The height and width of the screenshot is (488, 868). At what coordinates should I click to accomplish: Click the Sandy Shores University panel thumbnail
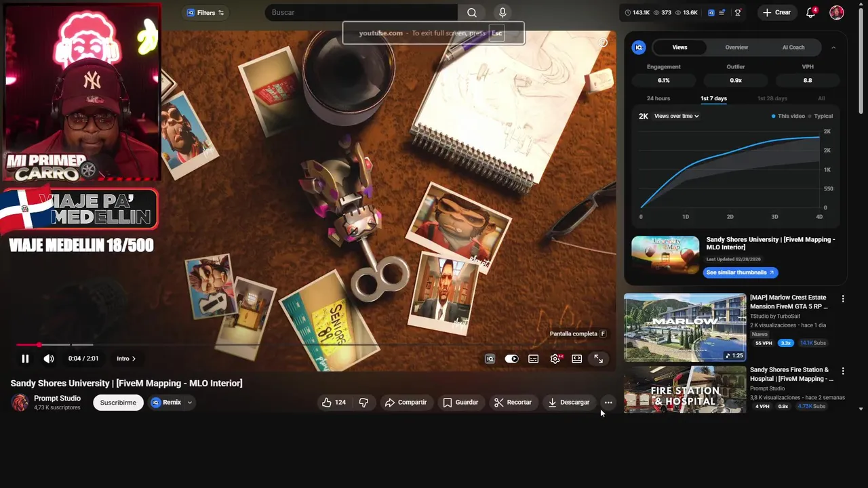click(x=665, y=255)
